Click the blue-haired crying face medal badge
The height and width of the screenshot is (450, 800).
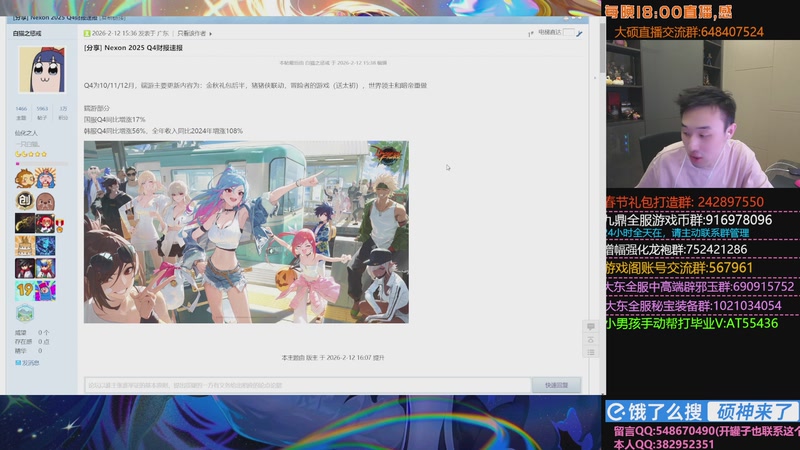(x=45, y=179)
